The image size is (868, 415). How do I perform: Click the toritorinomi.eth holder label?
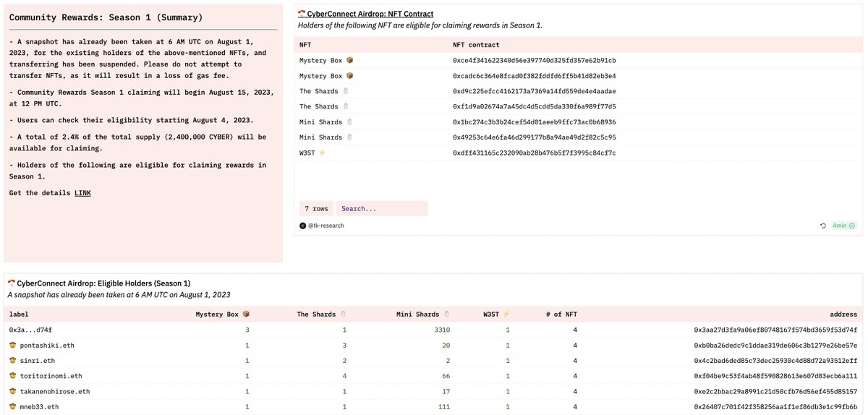click(x=51, y=375)
